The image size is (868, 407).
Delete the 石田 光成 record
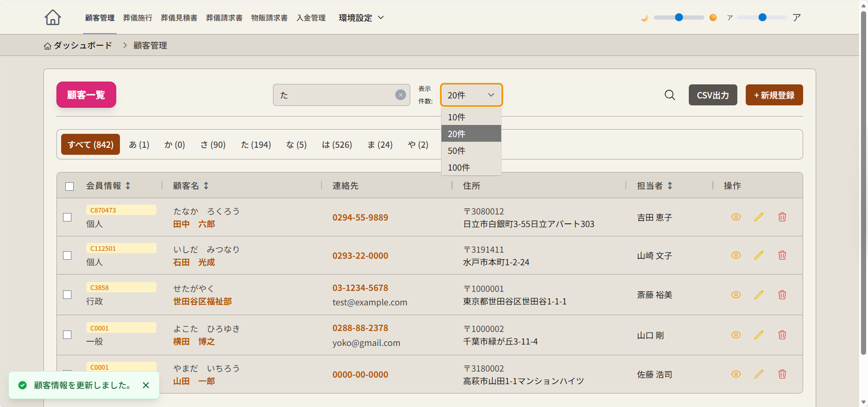782,255
